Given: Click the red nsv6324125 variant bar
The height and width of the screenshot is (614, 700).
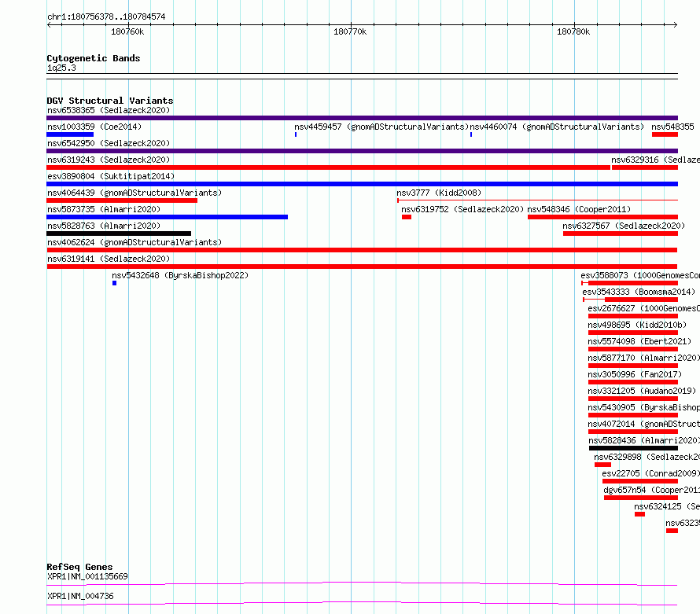Looking at the screenshot, I should click(x=639, y=514).
